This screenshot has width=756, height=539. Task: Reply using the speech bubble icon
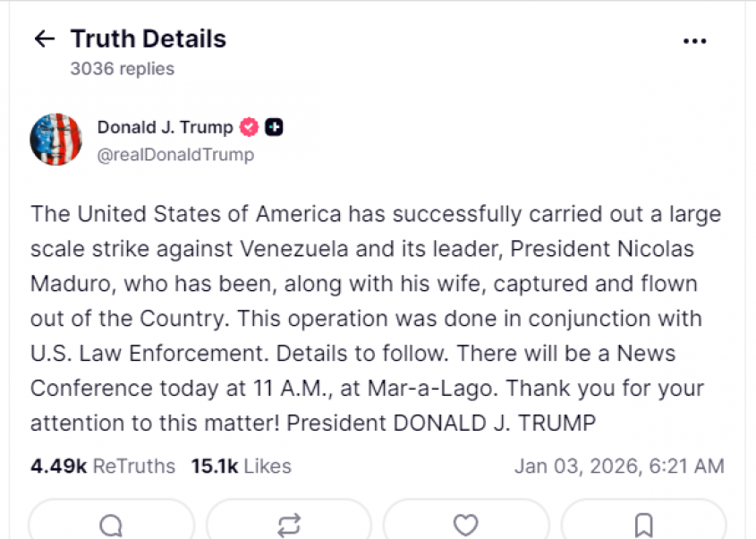click(111, 525)
